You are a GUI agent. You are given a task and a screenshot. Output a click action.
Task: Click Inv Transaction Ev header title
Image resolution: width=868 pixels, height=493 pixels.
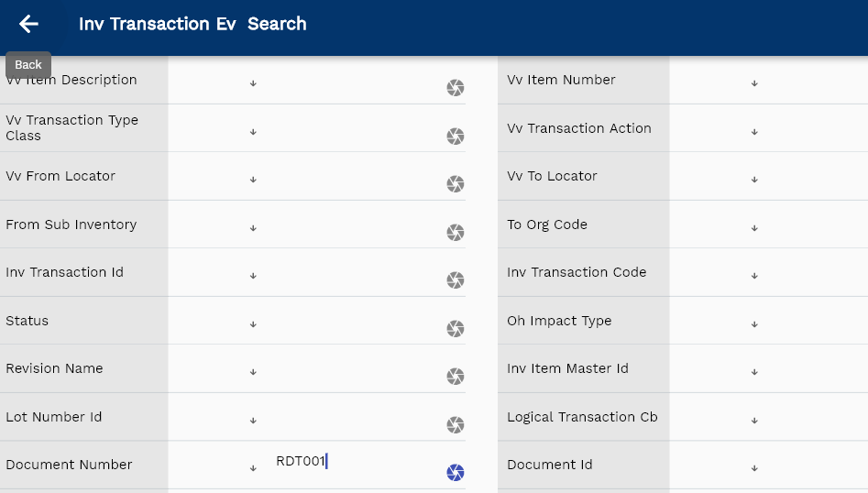(157, 24)
